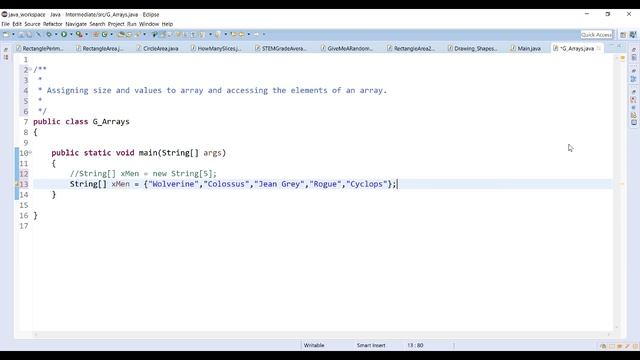640x360 pixels.
Task: Switch to the RectangleArea.j... editor tab
Action: coord(99,48)
